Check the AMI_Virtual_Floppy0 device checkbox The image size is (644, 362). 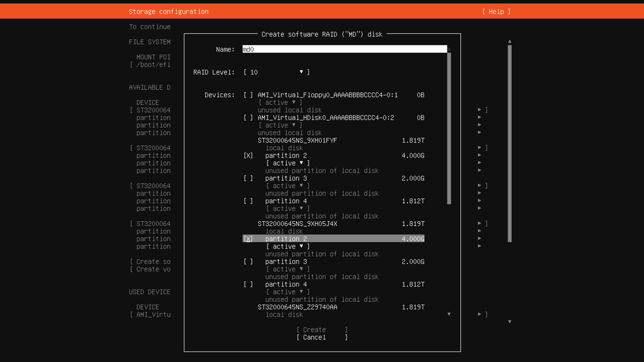[x=248, y=95]
